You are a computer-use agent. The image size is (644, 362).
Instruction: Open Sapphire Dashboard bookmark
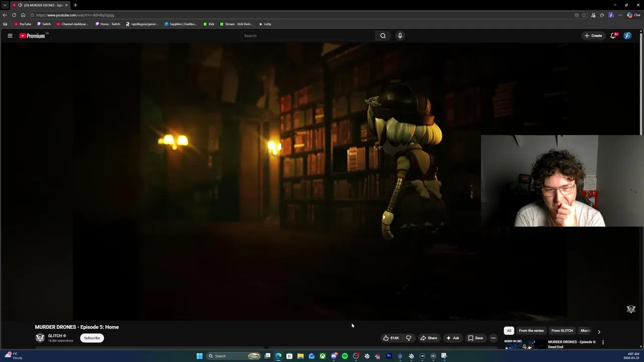(x=181, y=24)
